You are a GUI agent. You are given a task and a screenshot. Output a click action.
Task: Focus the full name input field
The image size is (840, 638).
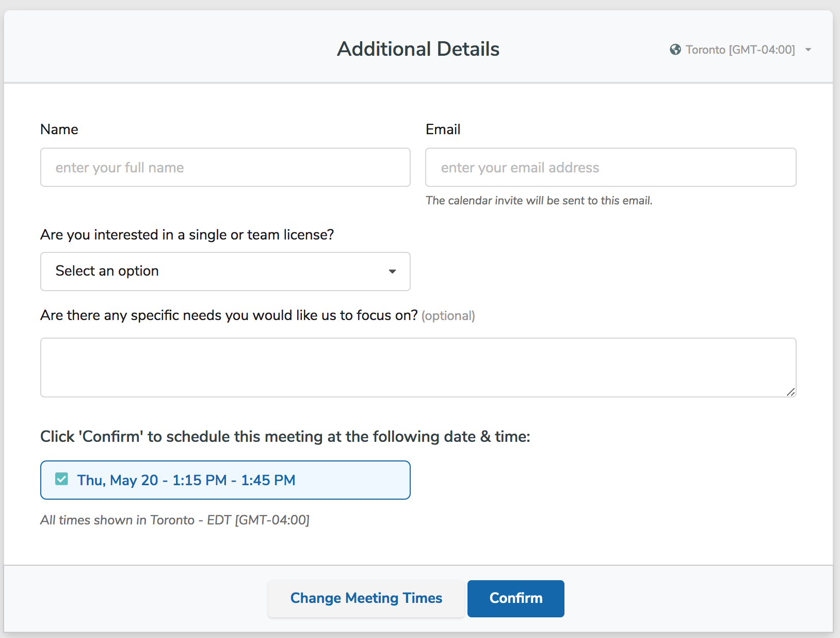(225, 167)
